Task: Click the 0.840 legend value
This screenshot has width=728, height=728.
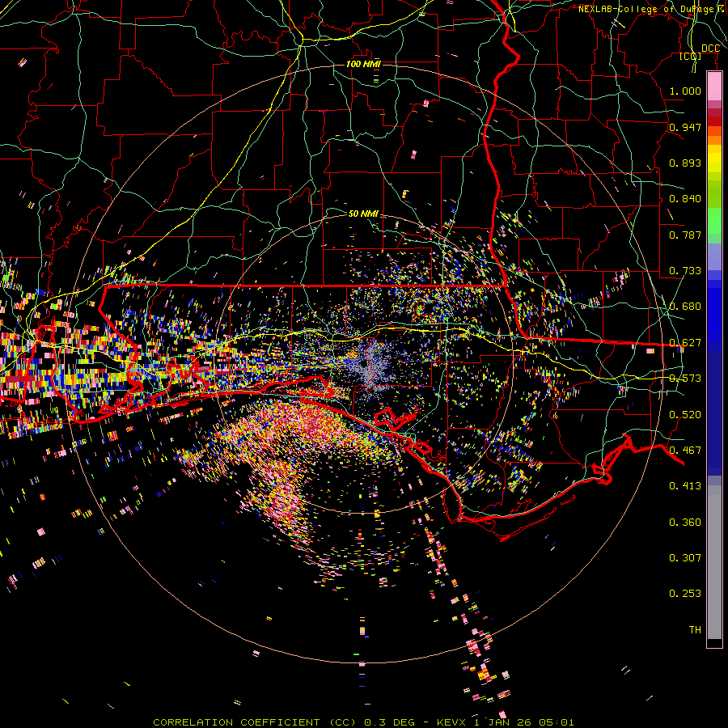Action: tap(685, 199)
